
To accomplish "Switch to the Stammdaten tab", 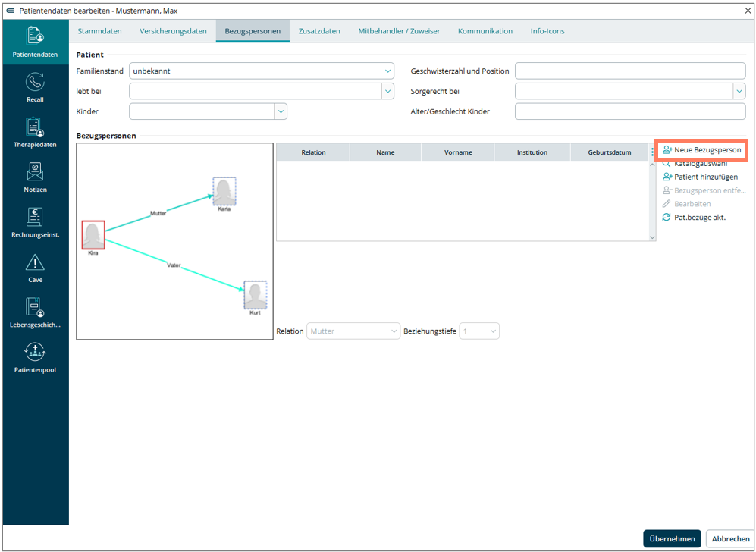I will tap(100, 31).
